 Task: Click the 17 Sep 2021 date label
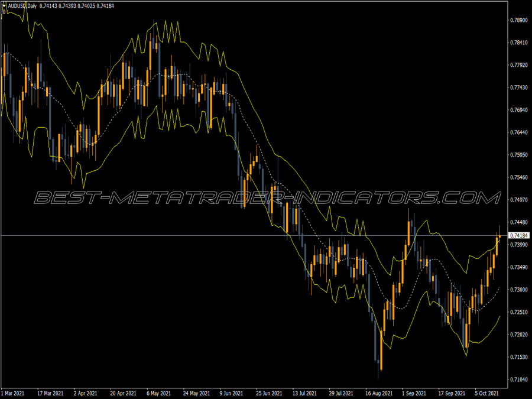point(451,393)
